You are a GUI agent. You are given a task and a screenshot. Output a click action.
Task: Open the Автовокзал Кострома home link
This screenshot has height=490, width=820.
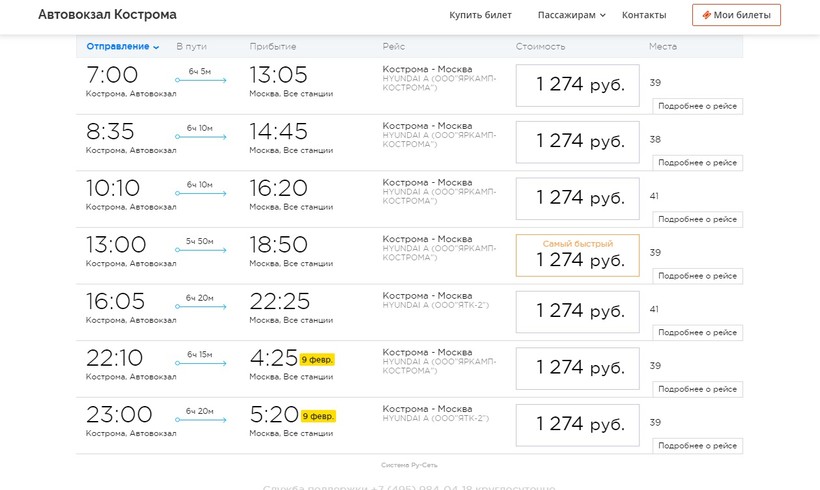coord(107,15)
